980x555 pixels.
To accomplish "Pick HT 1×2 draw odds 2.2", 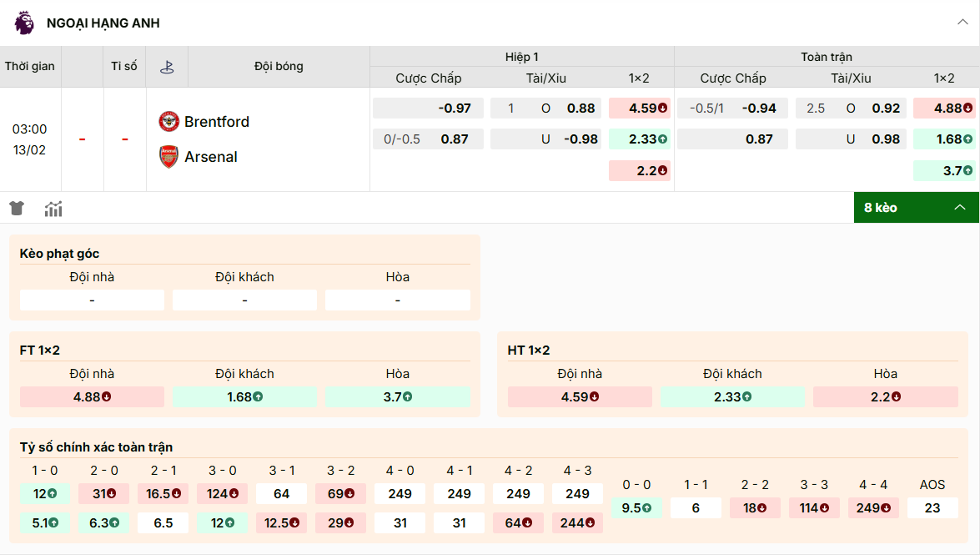I will (x=885, y=397).
